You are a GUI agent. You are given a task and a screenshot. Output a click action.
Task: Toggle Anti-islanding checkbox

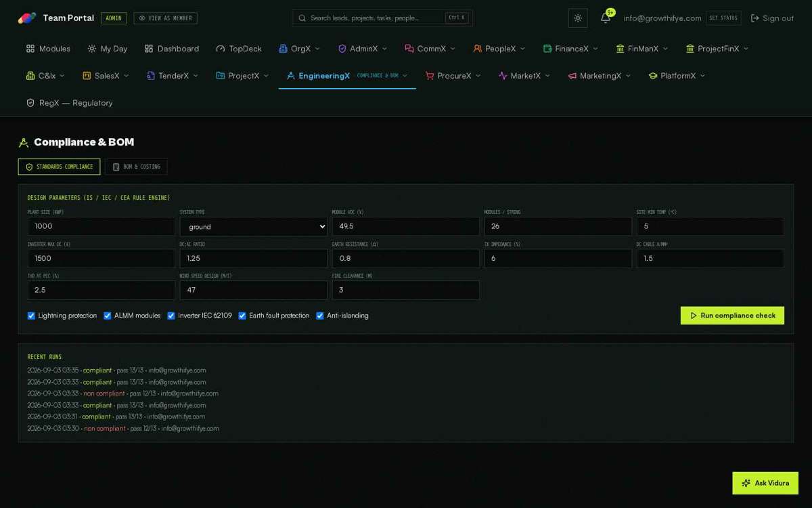320,316
